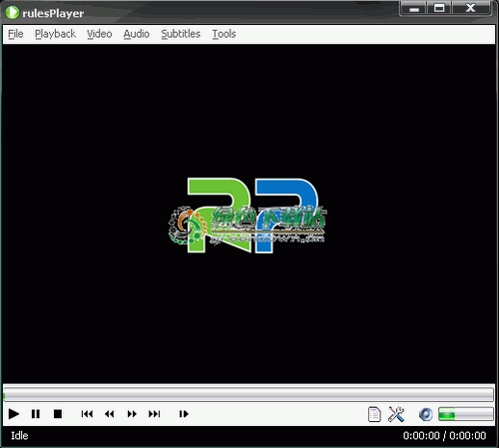Open the File menu
The image size is (499, 448).
tap(16, 34)
